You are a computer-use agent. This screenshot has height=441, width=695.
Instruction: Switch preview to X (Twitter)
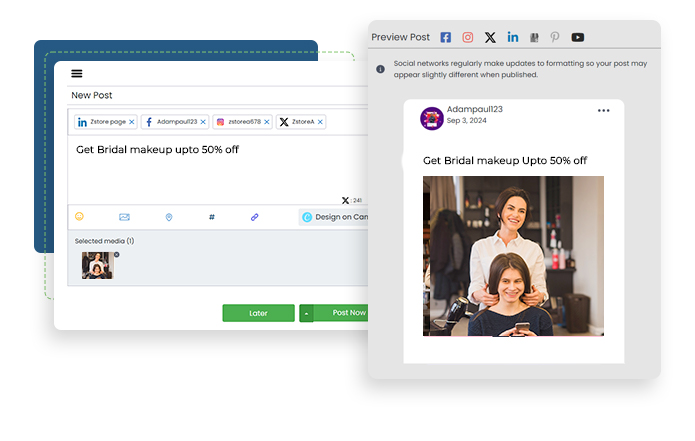coord(490,37)
